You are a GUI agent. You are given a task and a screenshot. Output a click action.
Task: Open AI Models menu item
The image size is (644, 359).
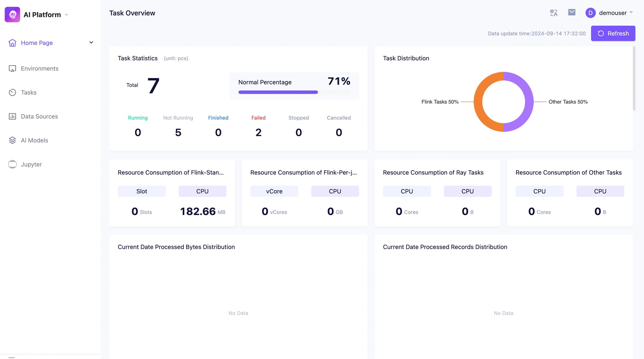[x=34, y=140]
